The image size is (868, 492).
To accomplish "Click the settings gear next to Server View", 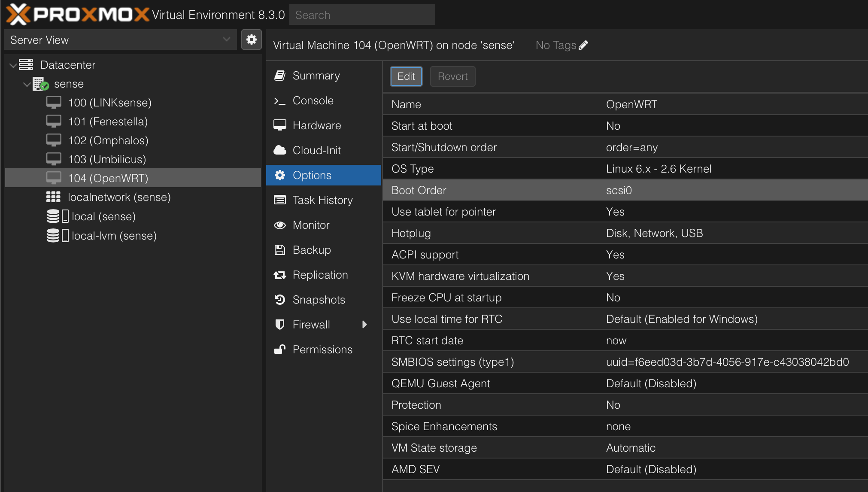I will point(252,39).
